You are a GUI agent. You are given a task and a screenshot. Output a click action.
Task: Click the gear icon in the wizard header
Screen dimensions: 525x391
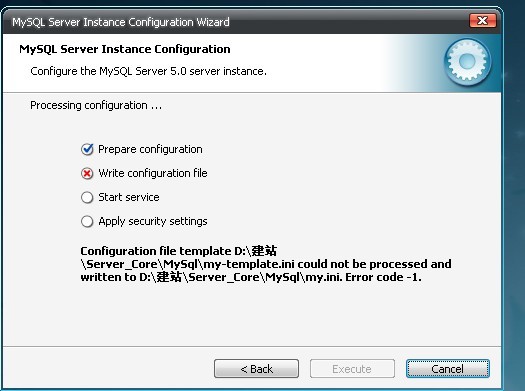(467, 61)
